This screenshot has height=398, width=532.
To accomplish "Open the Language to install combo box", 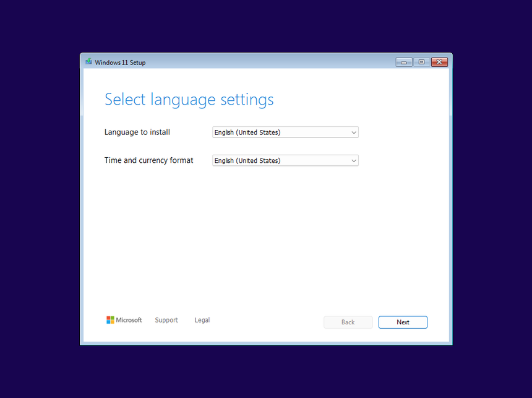I will (x=281, y=132).
